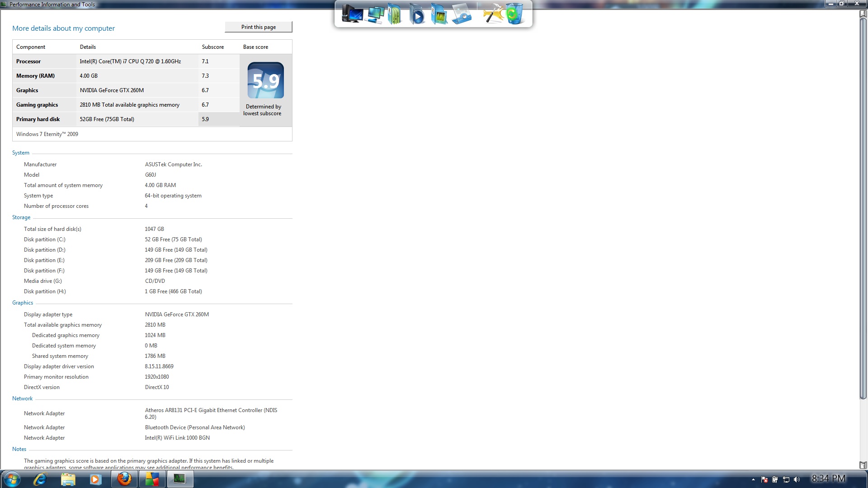Screen dimensions: 868x488
Task: Switch to Firefox in the taskbar
Action: tap(124, 479)
